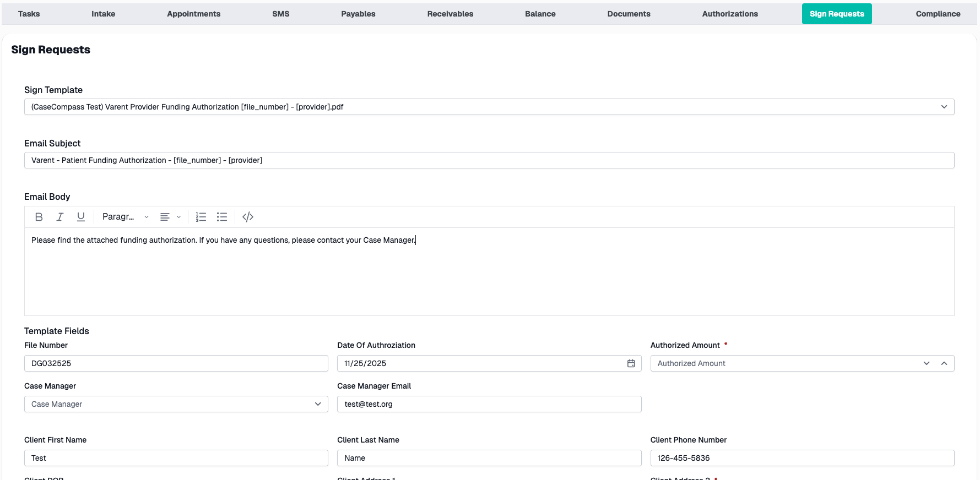Open the text alignment options

click(x=170, y=217)
